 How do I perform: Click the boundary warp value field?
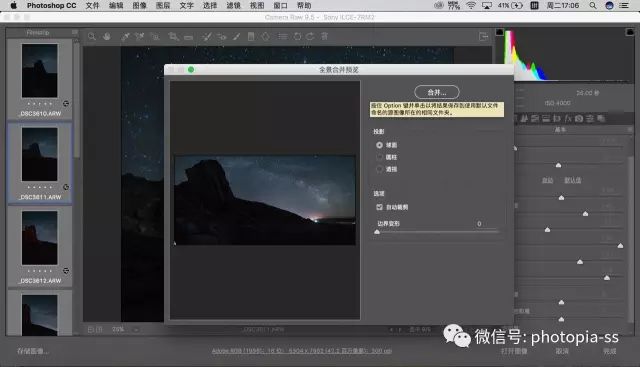479,223
